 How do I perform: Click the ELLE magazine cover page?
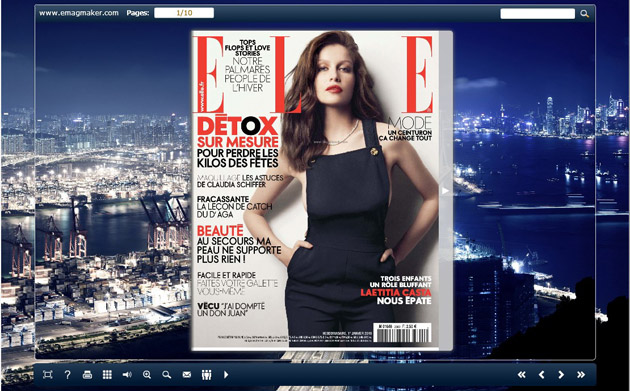(315, 190)
